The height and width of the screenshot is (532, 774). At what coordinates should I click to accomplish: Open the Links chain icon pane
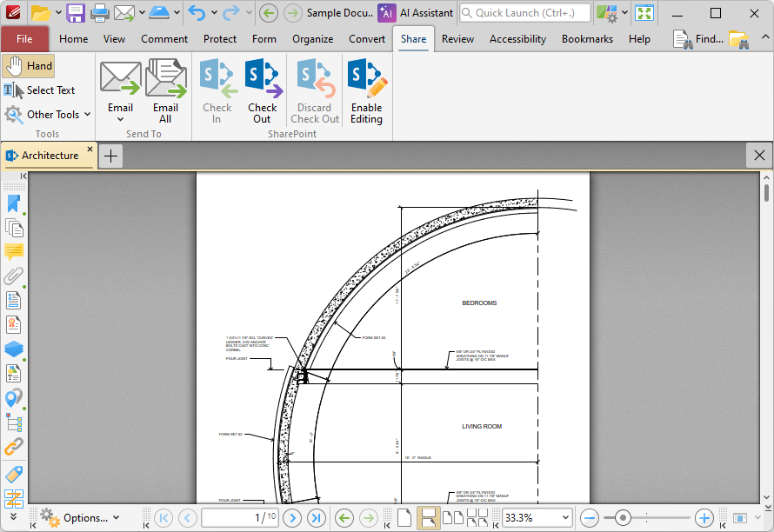(14, 447)
